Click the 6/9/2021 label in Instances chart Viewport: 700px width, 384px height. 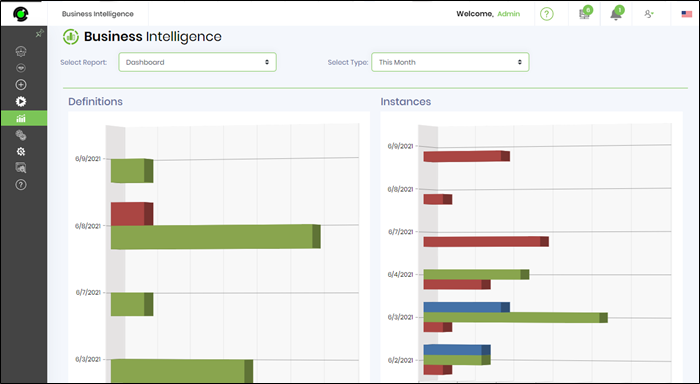[x=400, y=146]
